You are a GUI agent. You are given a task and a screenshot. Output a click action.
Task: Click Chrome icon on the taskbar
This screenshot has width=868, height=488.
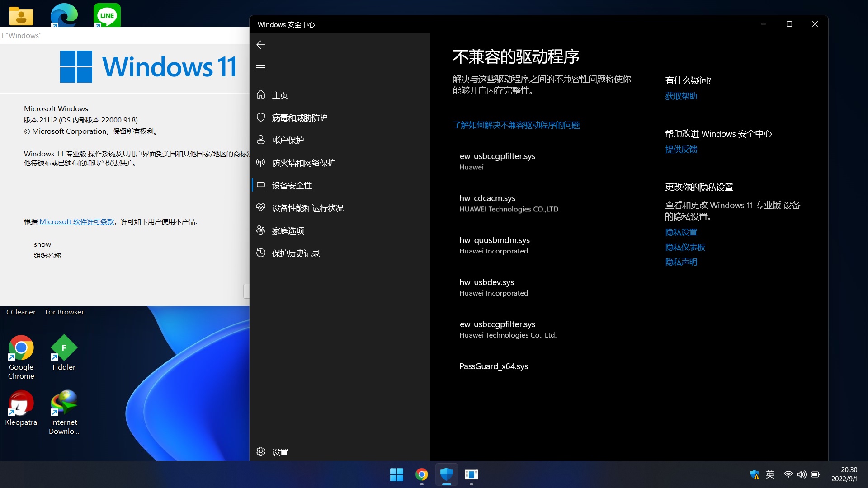[x=421, y=474]
